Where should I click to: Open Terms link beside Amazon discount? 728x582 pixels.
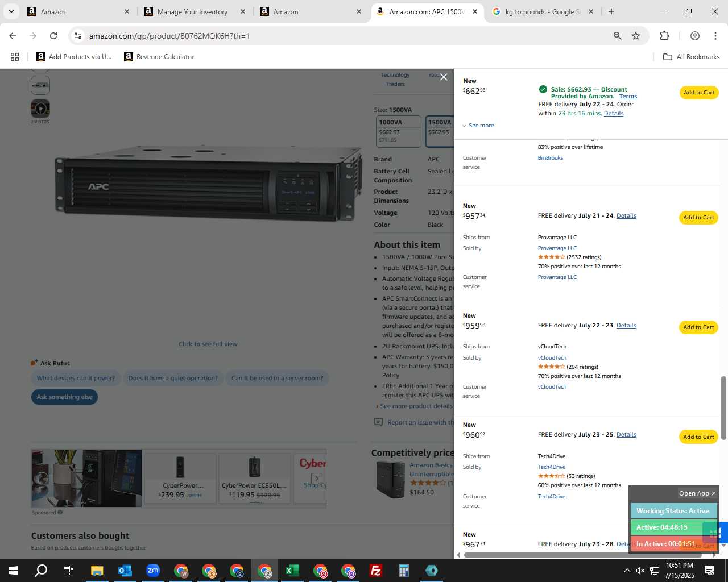point(628,96)
